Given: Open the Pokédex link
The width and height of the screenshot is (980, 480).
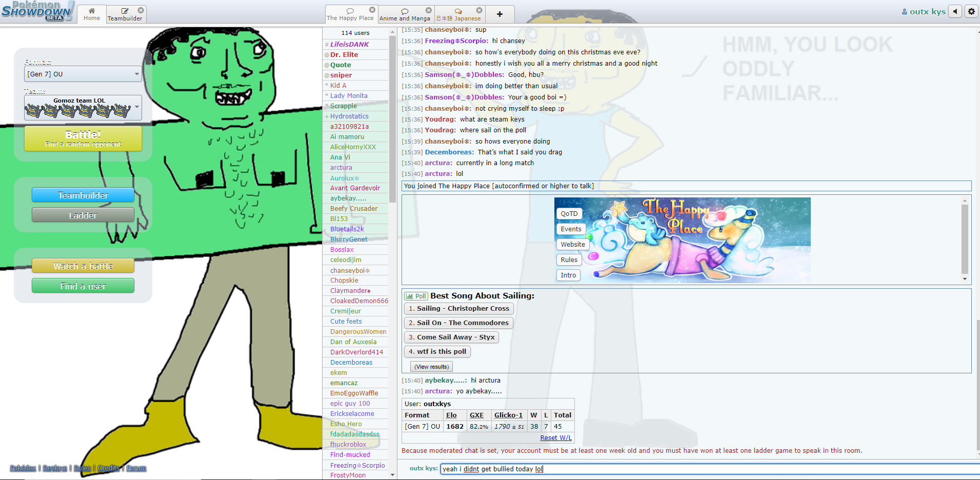Looking at the screenshot, I should coord(23,468).
